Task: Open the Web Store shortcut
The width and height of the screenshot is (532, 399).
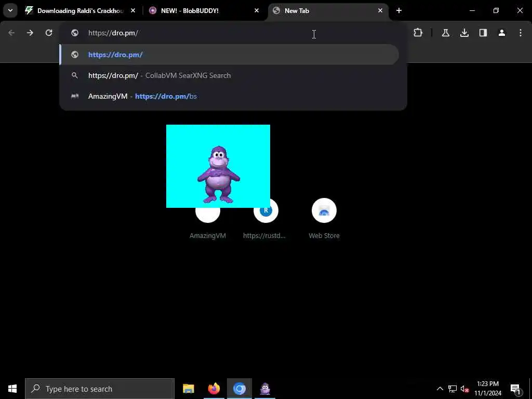Action: tap(324, 219)
